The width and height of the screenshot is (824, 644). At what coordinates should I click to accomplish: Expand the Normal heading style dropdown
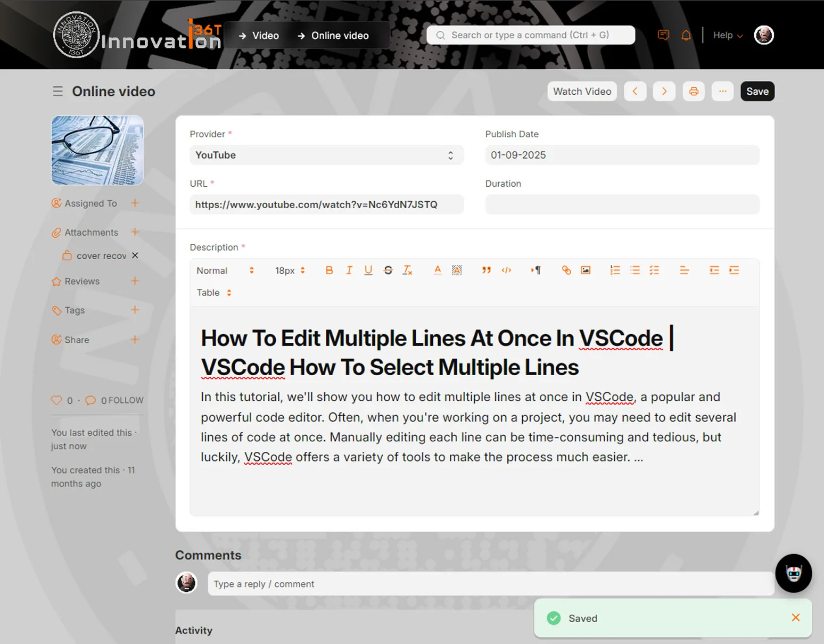pos(225,270)
